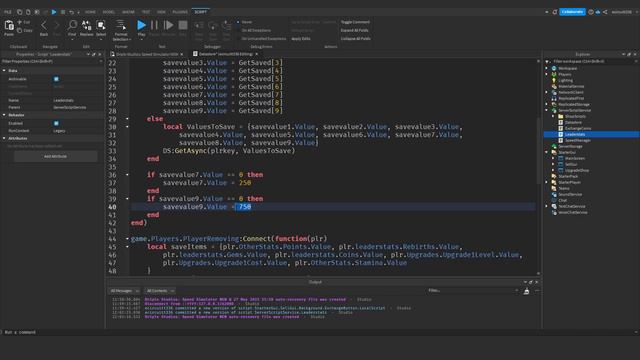This screenshot has width=640, height=360.
Task: Click the share icon near username
Action: point(605,12)
